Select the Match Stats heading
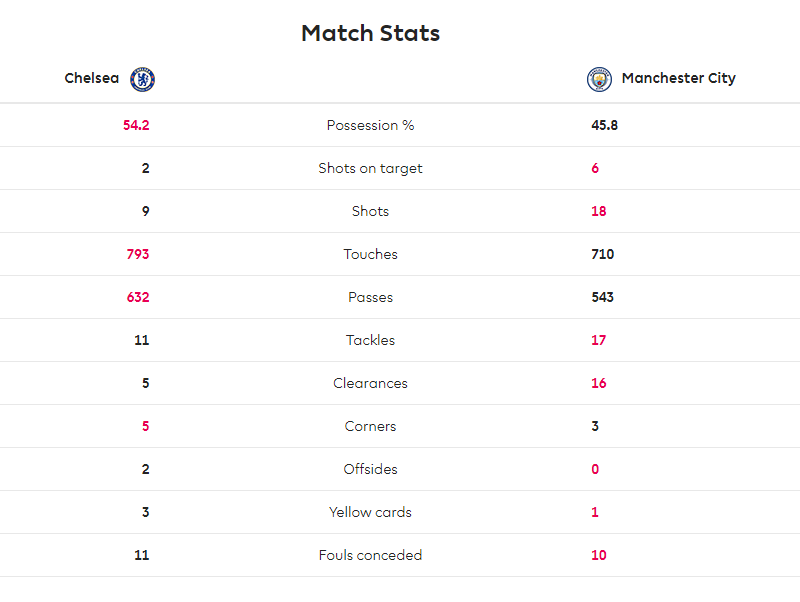The height and width of the screenshot is (602, 800). tap(370, 33)
